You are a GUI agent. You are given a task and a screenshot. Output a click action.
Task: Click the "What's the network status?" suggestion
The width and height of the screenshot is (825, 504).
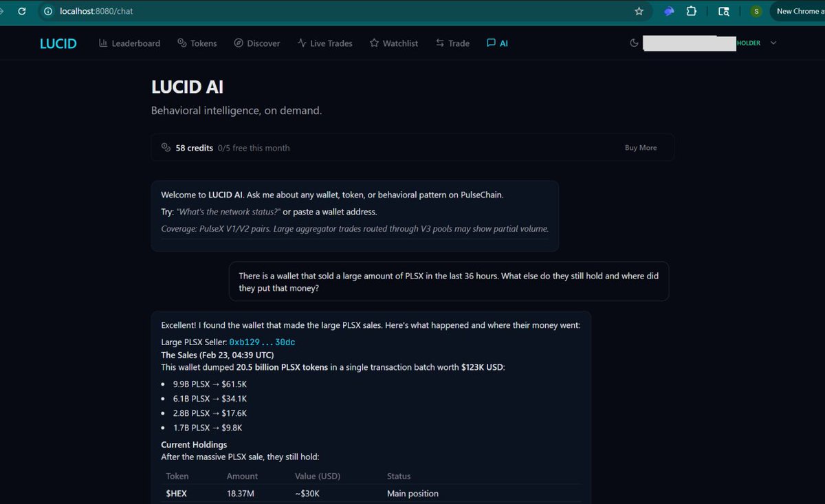point(228,212)
